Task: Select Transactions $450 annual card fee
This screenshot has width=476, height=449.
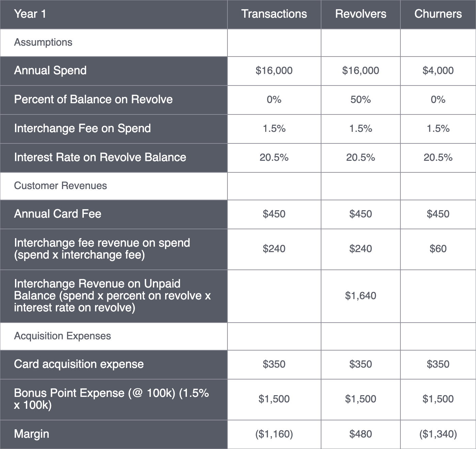Action: [x=274, y=214]
